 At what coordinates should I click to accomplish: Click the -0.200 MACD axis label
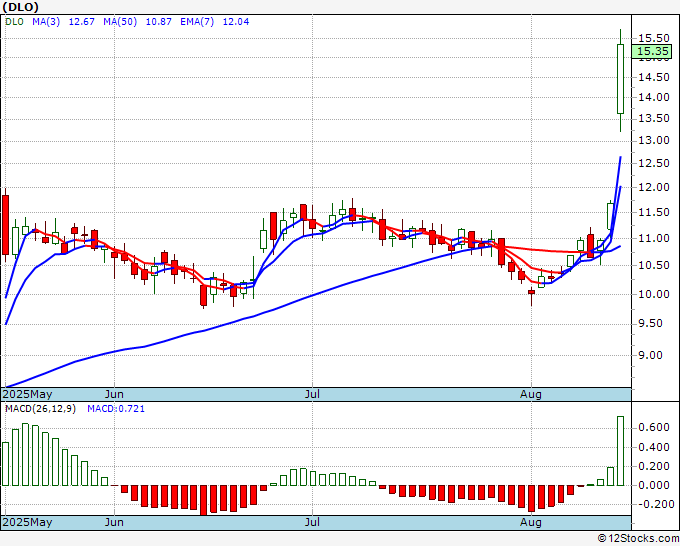(654, 504)
